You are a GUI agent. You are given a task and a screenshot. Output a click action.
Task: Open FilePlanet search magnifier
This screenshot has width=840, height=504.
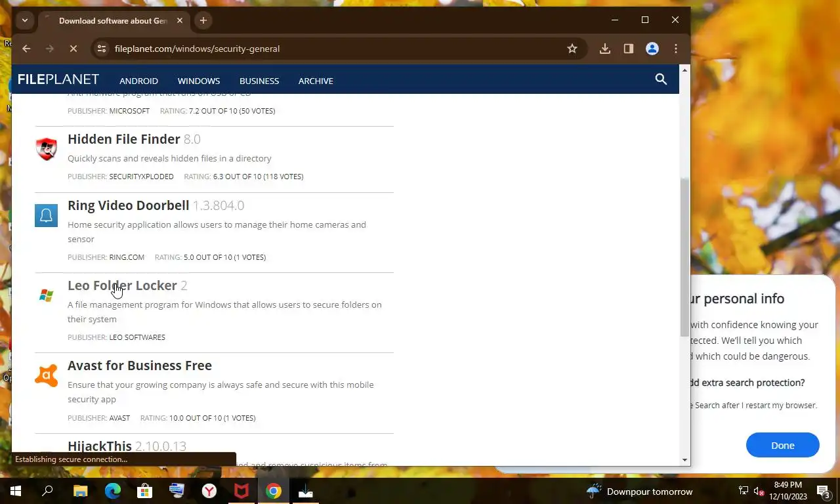(x=661, y=79)
